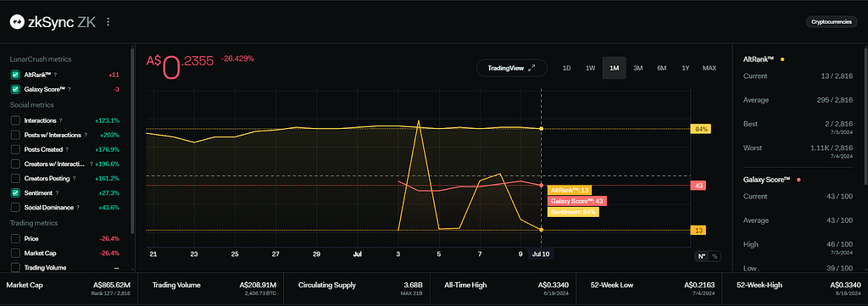
Task: Click the Trading Volume A$208.91M value
Action: tap(258, 286)
